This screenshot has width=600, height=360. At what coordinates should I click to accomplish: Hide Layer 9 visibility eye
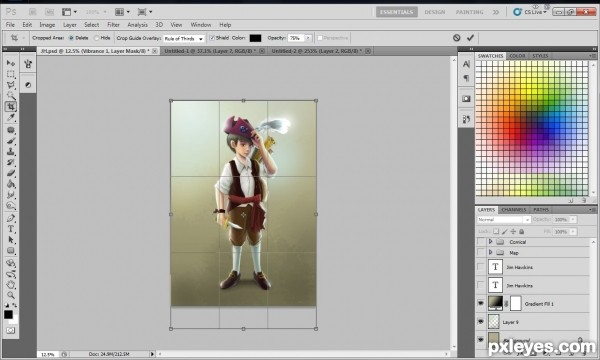pos(481,322)
